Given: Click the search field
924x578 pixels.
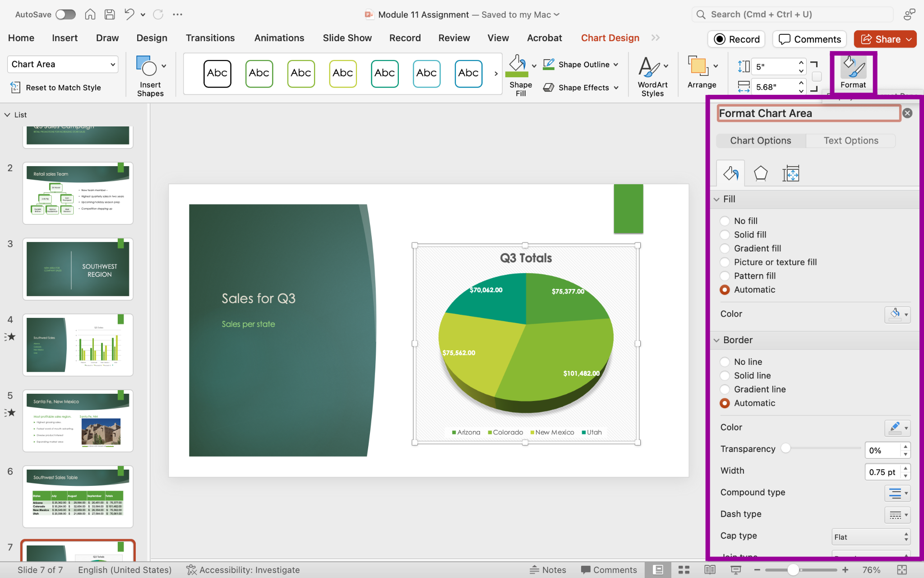Looking at the screenshot, I should [x=792, y=14].
